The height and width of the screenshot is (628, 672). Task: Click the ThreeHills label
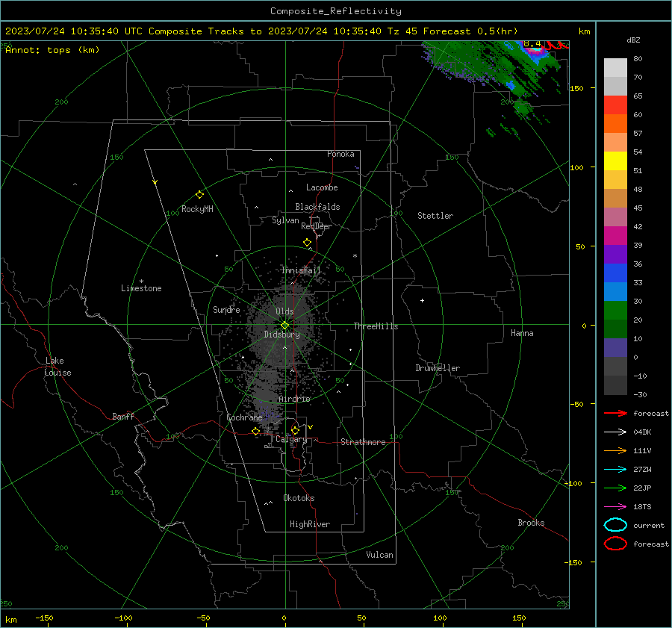[x=376, y=326]
